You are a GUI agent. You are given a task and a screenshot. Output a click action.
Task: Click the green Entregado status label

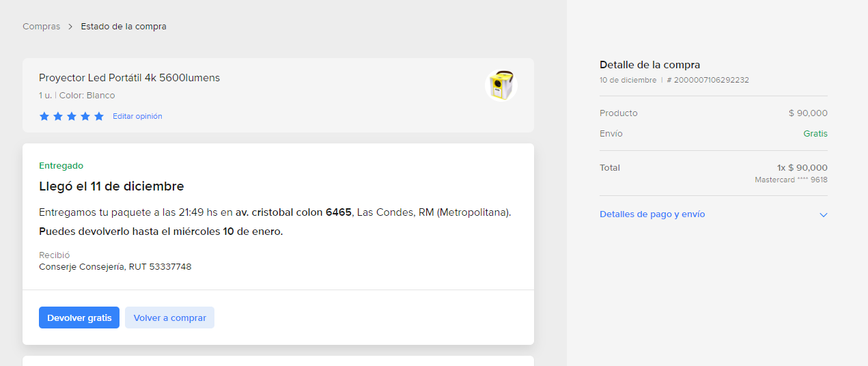tap(61, 165)
